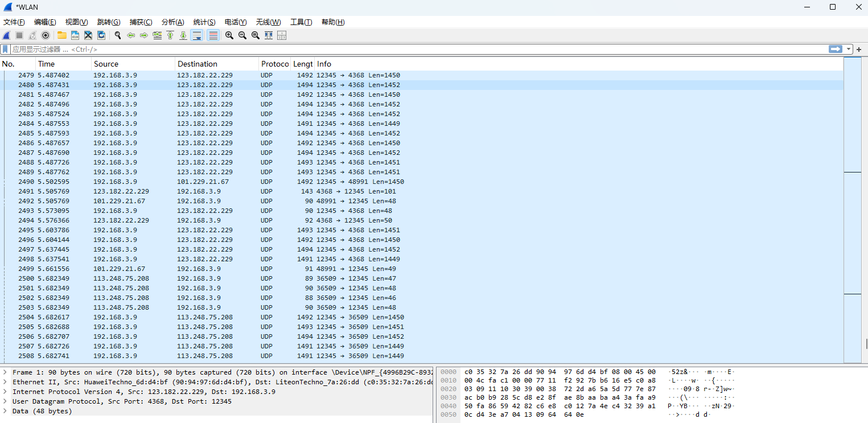Select packet 2490 to 101.229.21.67
The image size is (868, 423).
422,182
